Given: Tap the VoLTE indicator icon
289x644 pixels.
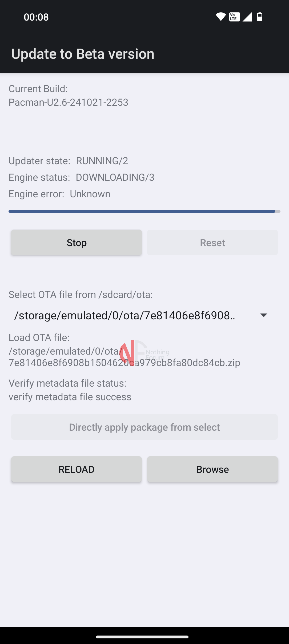Looking at the screenshot, I should (234, 17).
